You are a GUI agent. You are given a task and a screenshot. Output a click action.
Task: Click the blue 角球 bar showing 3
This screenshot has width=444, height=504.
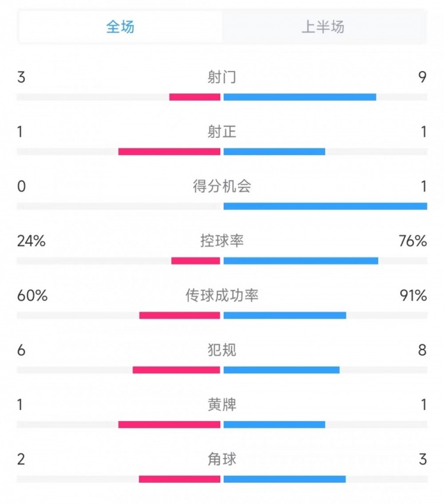click(x=285, y=479)
